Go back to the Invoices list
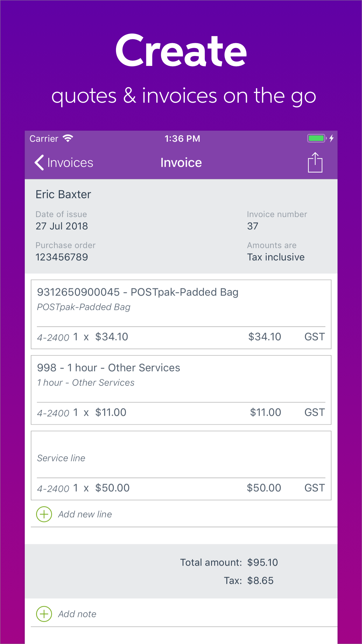Viewport: 362px width, 644px height. (70, 163)
